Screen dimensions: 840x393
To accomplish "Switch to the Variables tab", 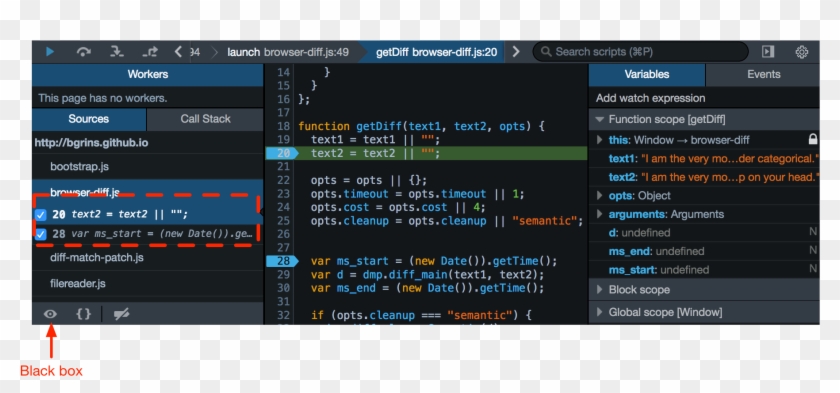I will pyautogui.click(x=647, y=74).
